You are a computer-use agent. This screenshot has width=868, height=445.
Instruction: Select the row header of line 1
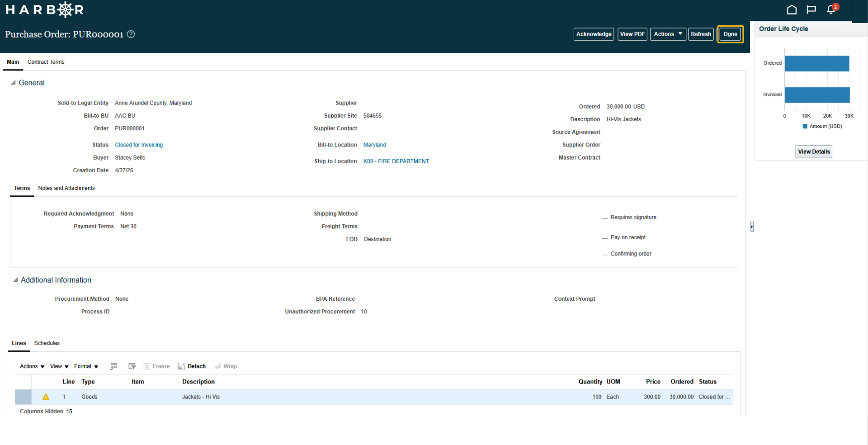coord(23,397)
